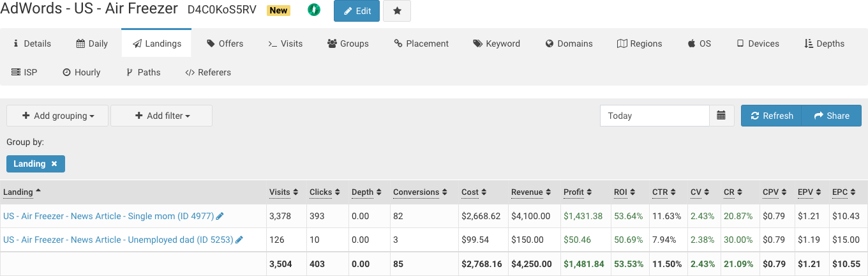Sort table by Conversions column

pos(420,192)
